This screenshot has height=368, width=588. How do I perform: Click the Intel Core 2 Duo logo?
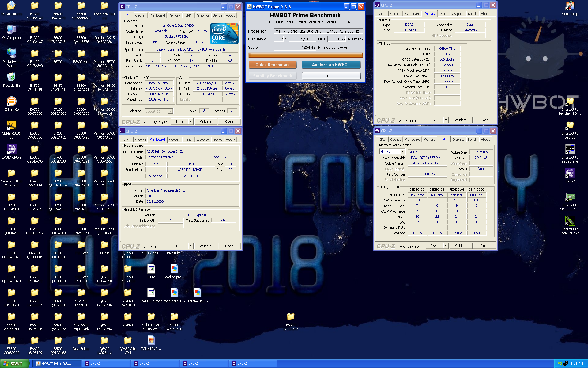(224, 34)
